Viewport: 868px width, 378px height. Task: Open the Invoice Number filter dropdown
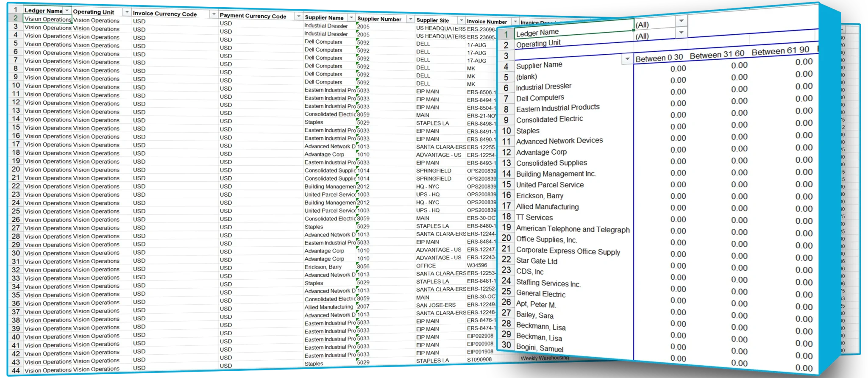tap(515, 22)
